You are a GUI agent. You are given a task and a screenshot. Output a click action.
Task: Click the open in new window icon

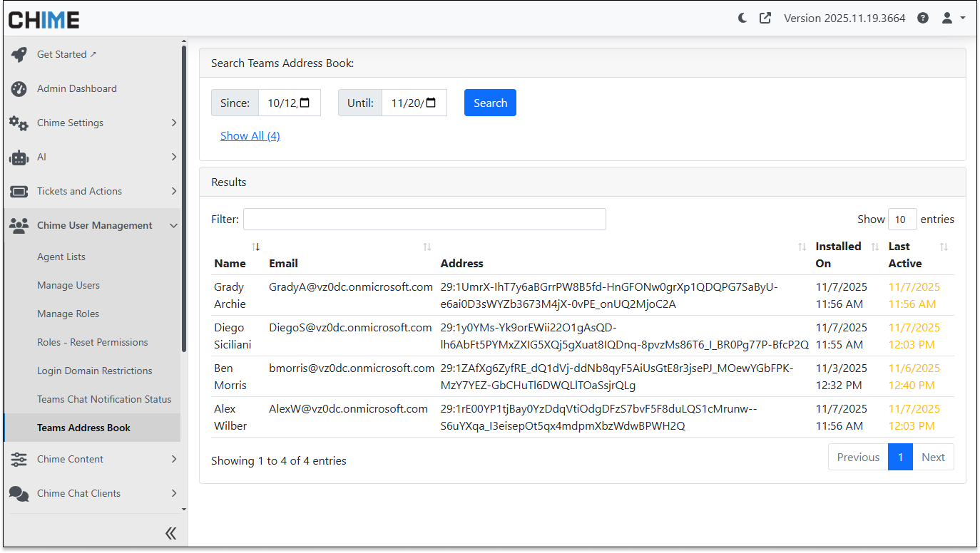tap(765, 19)
